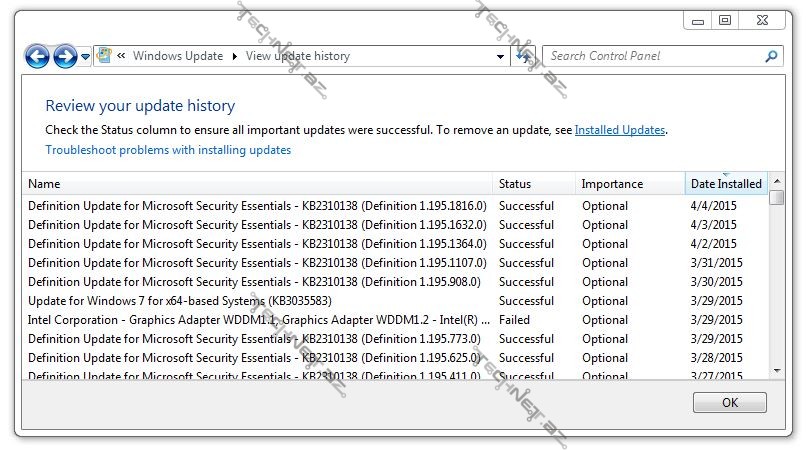The height and width of the screenshot is (450, 811).
Task: Open recent pages dropdown arrow
Action: 86,57
